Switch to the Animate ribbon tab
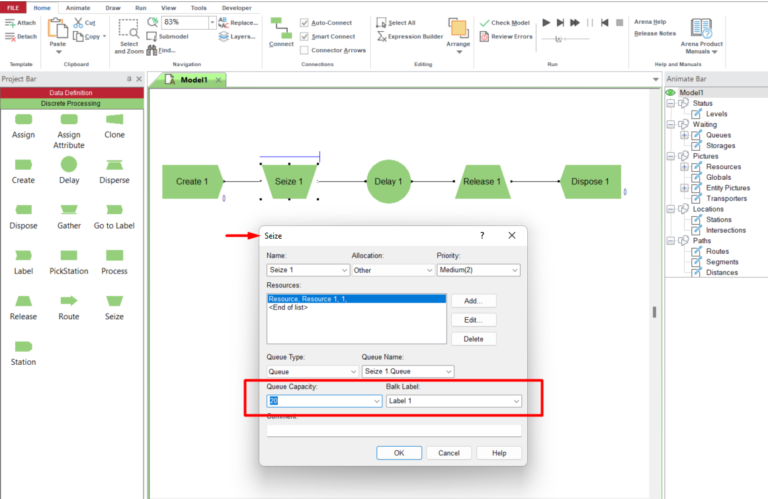This screenshot has width=768, height=499. tap(78, 8)
